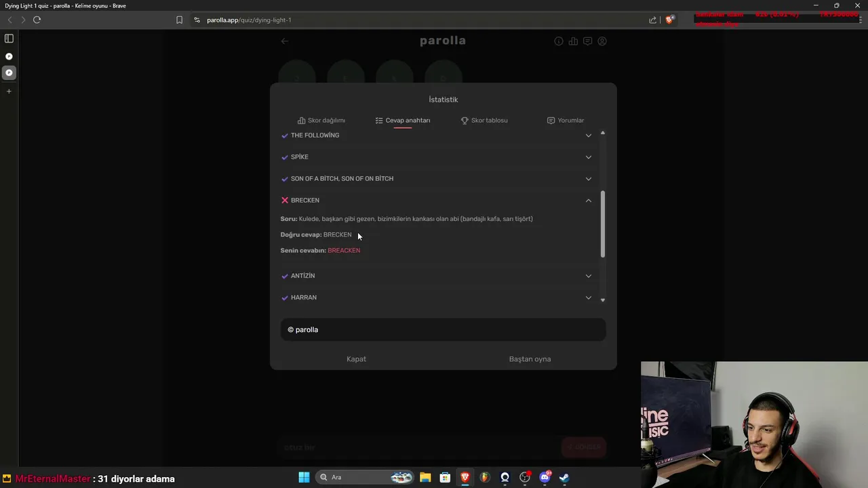868x488 pixels.
Task: Click the Brave forward navigation arrow
Action: pos(23,20)
